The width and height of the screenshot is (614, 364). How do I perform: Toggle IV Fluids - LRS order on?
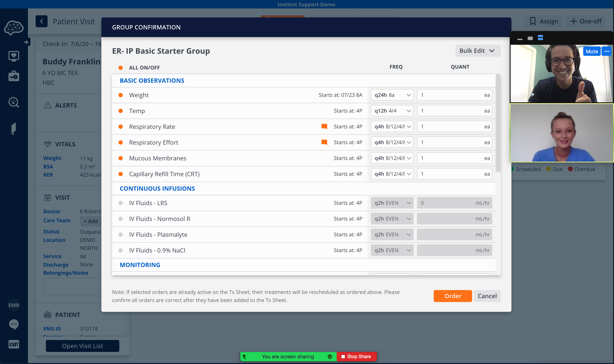point(121,202)
